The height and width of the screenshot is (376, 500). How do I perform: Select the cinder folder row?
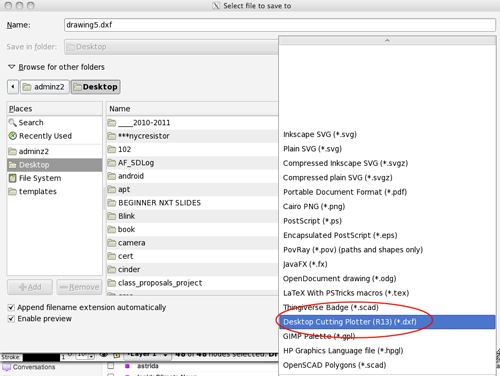(192, 270)
